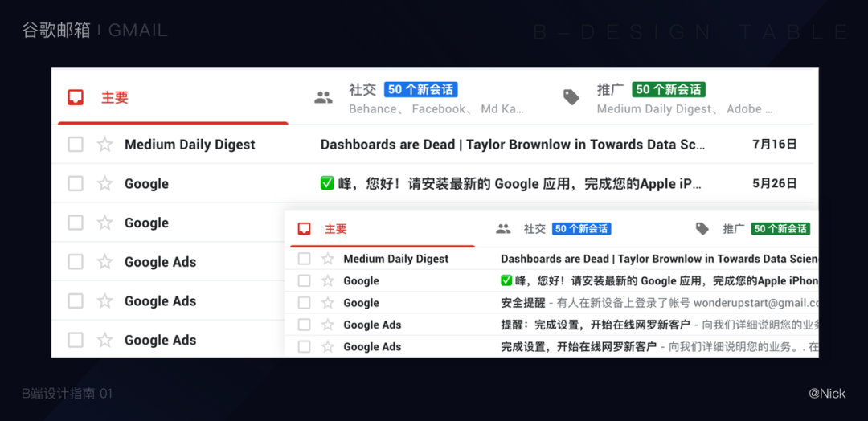Click the people icon beside 社交 in smaller panel
Image resolution: width=868 pixels, height=421 pixels.
click(503, 228)
